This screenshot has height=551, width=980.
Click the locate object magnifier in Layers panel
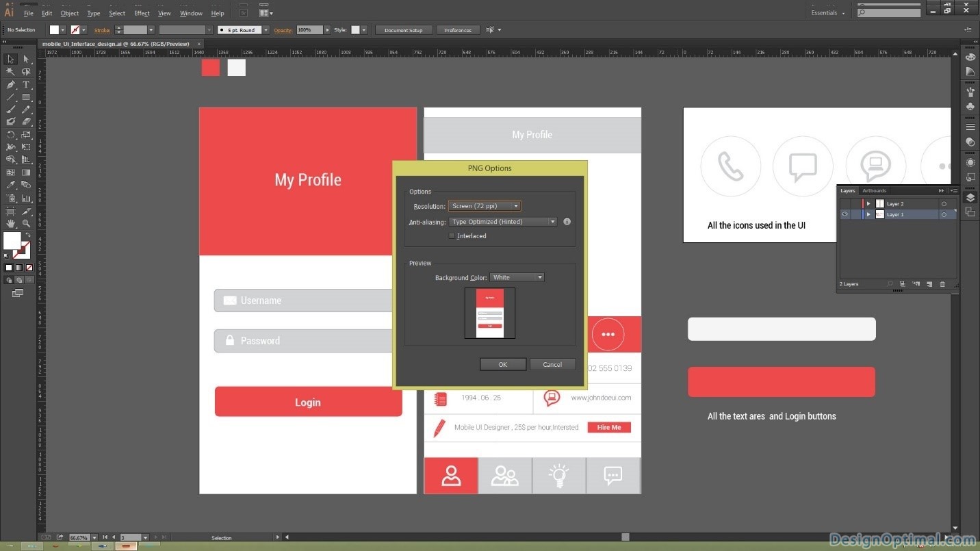pos(890,284)
